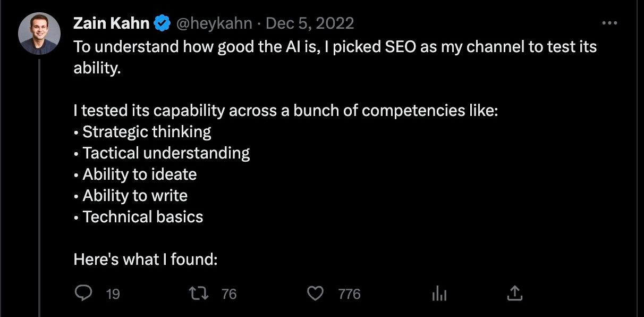Click the tweet's first sentence about SEO

pos(335,47)
